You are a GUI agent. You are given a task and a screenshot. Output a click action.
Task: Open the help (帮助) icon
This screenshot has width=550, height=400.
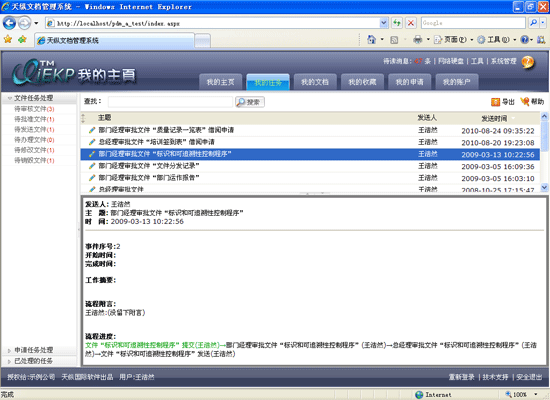click(525, 101)
